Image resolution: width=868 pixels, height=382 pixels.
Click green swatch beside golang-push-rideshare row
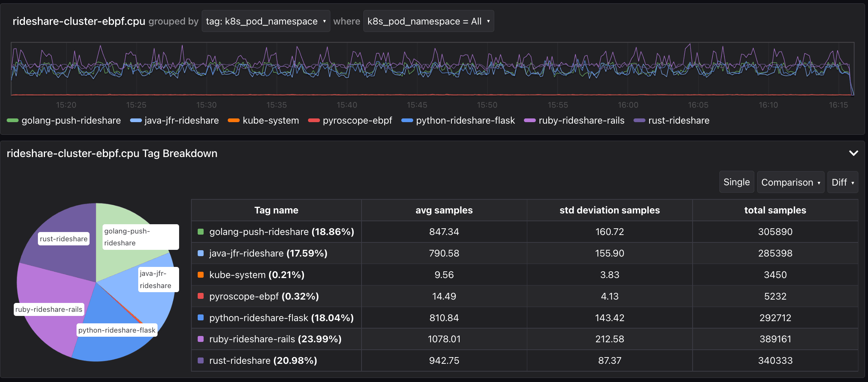(x=201, y=232)
